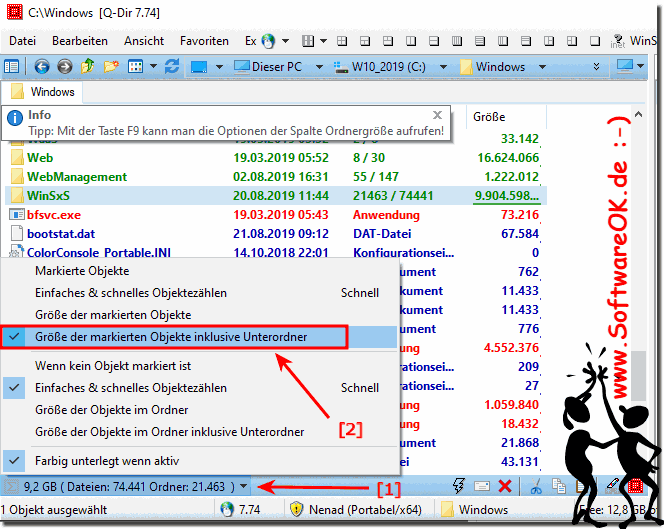Open the Ansicht menu
The height and width of the screenshot is (529, 664).
(x=144, y=41)
